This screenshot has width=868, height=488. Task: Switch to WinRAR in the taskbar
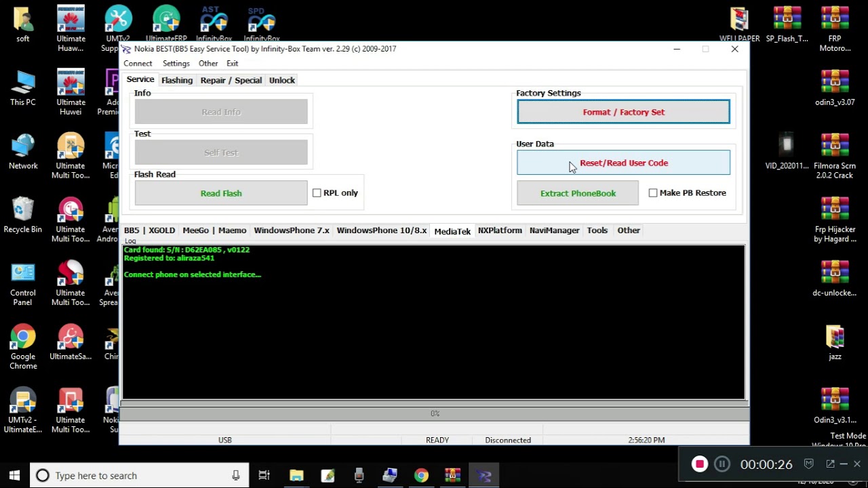(452, 475)
